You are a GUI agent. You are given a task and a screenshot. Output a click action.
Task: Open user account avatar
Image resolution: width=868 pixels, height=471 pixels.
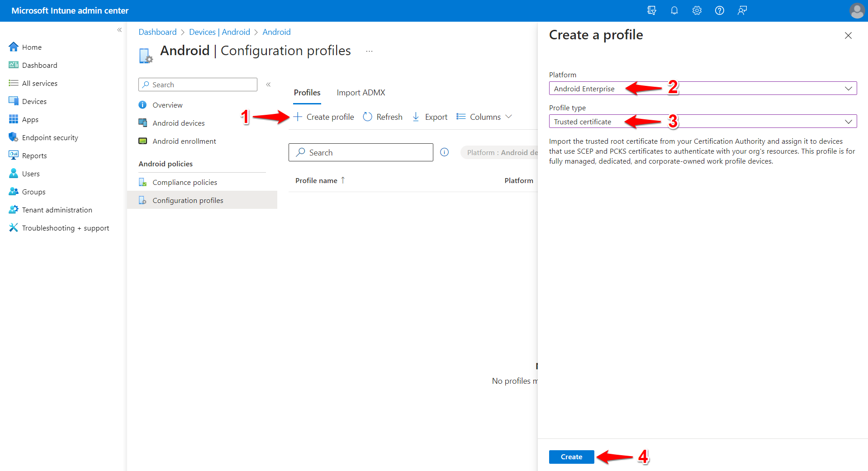click(x=857, y=10)
